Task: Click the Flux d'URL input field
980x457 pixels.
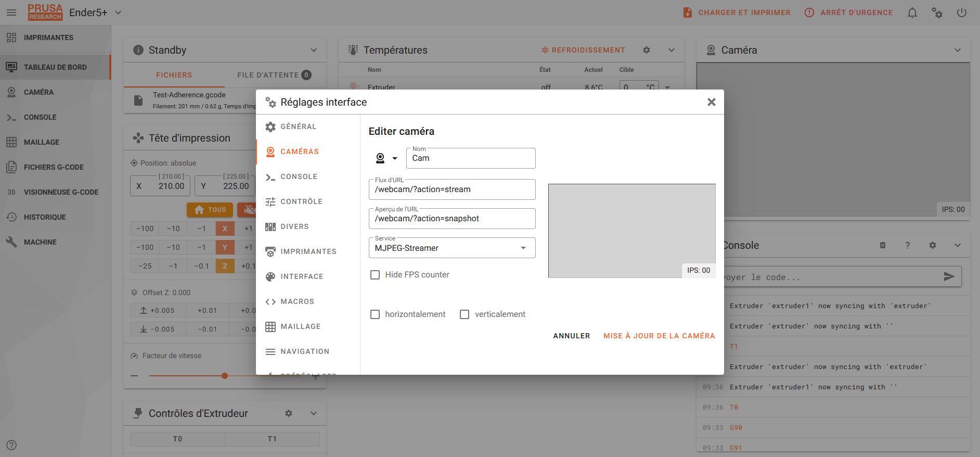Action: [452, 189]
